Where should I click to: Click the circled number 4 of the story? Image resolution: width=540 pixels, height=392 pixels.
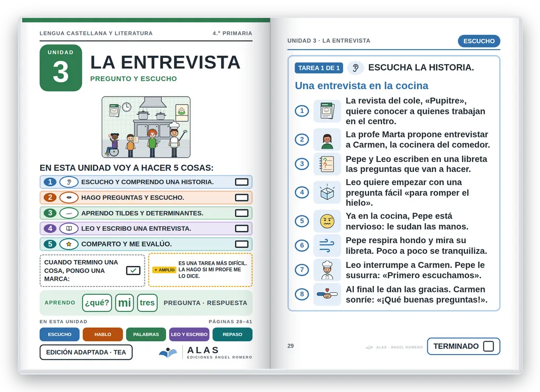pyautogui.click(x=302, y=192)
